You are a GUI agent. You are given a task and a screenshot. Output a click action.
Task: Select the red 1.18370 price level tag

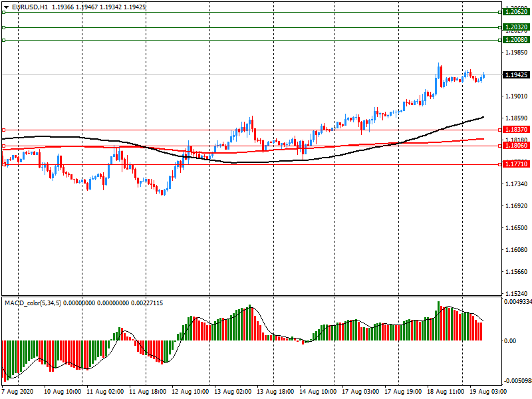pyautogui.click(x=515, y=129)
